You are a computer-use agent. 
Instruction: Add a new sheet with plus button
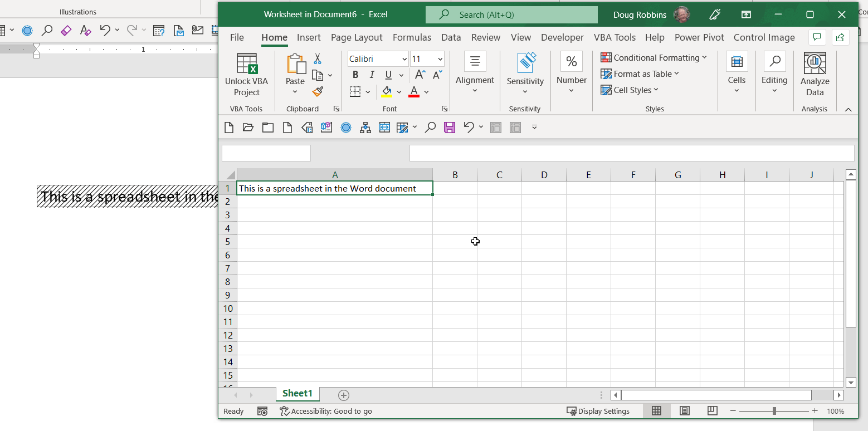(x=344, y=395)
